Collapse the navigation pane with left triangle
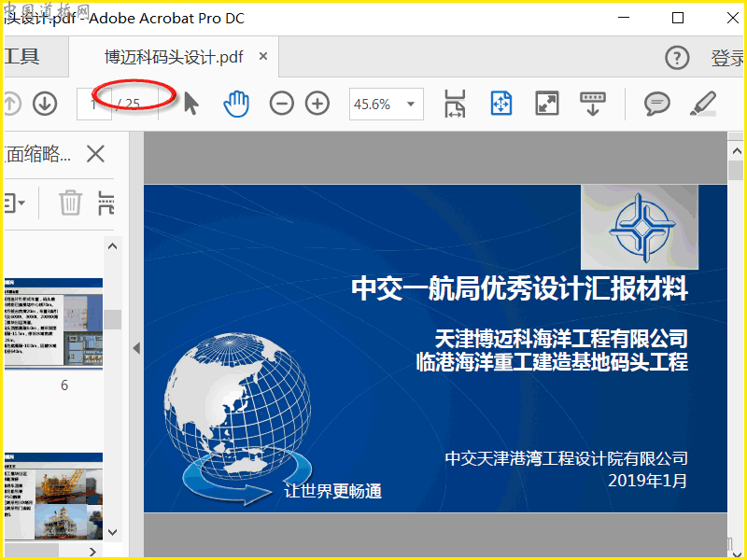Viewport: 747px width, 560px height. point(136,348)
